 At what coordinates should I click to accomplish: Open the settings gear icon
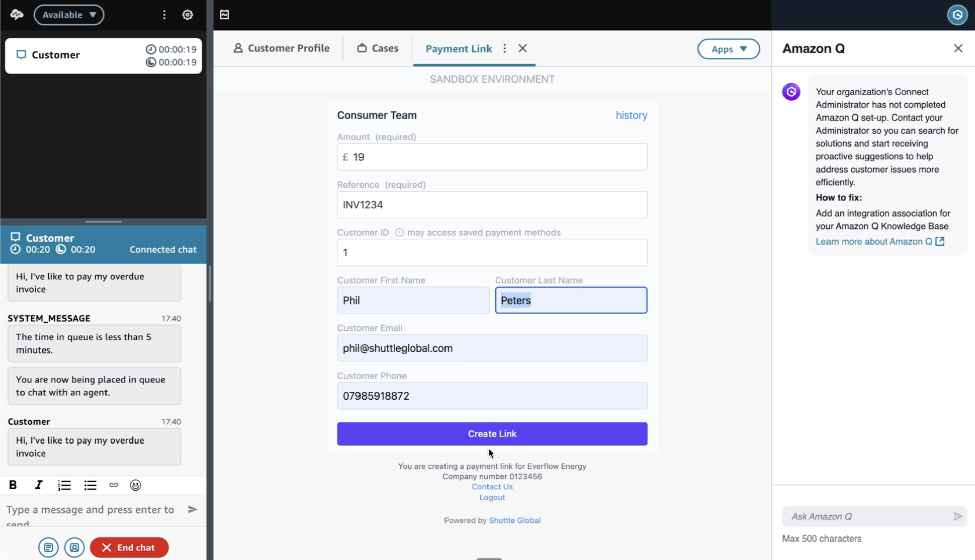(187, 15)
